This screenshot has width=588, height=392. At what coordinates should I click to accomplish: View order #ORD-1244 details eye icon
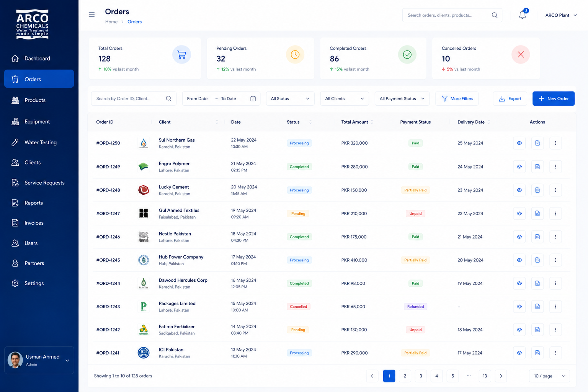(x=519, y=284)
